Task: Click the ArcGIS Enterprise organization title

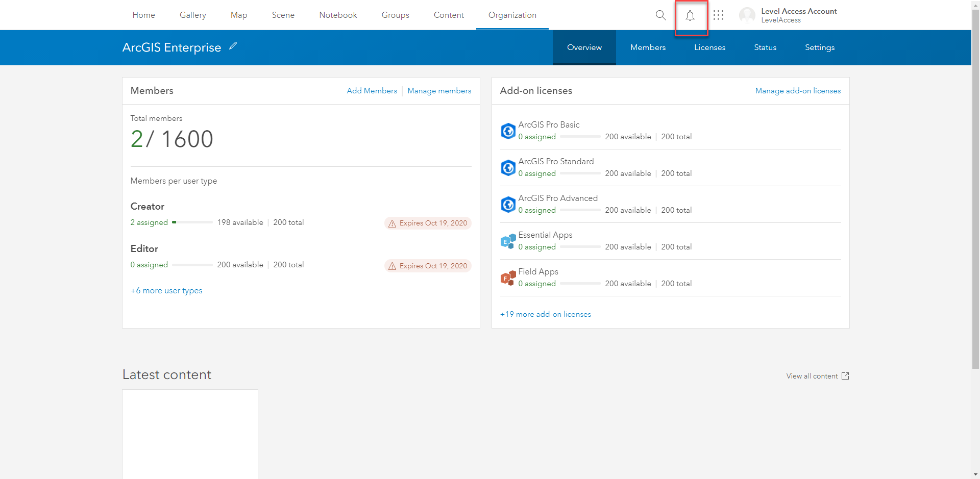Action: (x=171, y=47)
